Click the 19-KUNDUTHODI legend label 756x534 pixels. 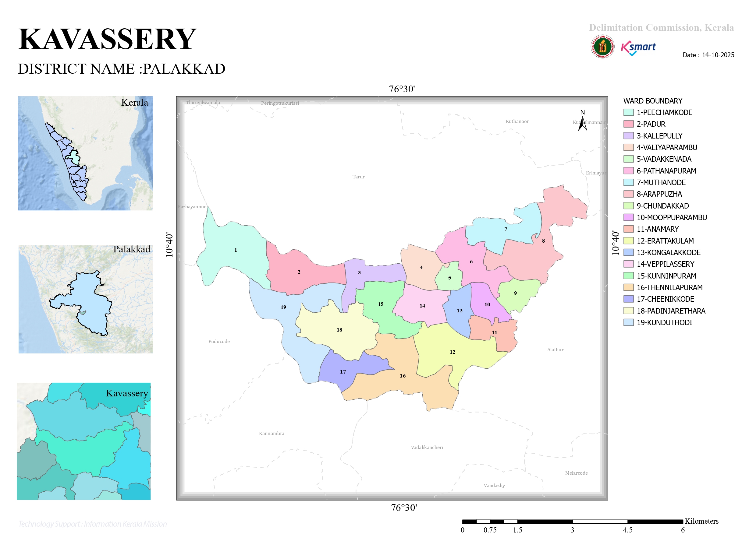664,323
